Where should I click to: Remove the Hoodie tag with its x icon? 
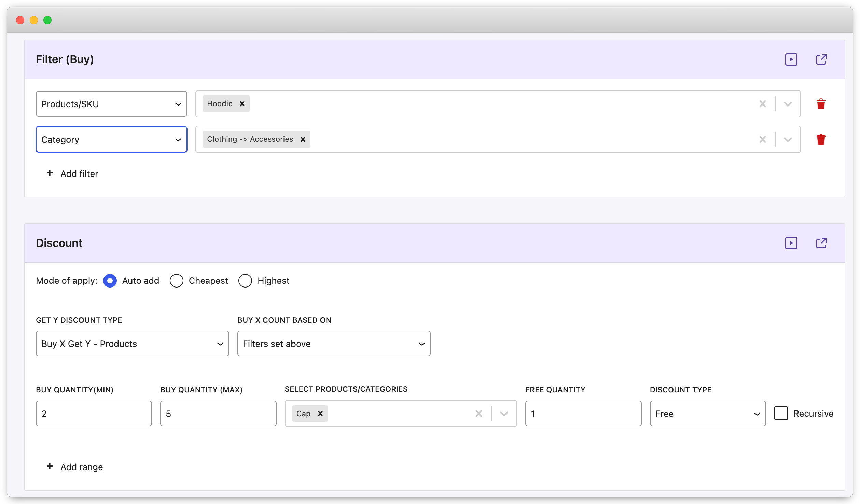(242, 103)
